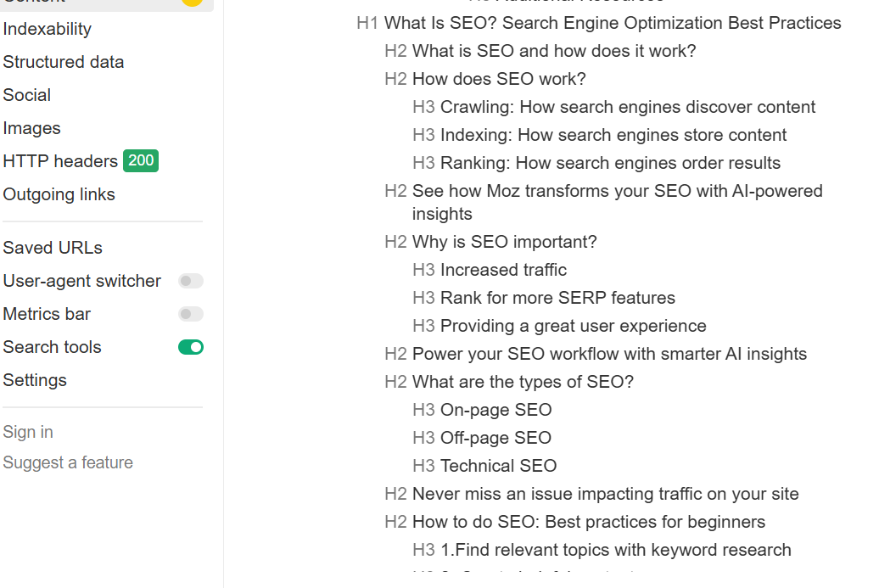
Task: Click the Sign in link
Action: pos(28,432)
